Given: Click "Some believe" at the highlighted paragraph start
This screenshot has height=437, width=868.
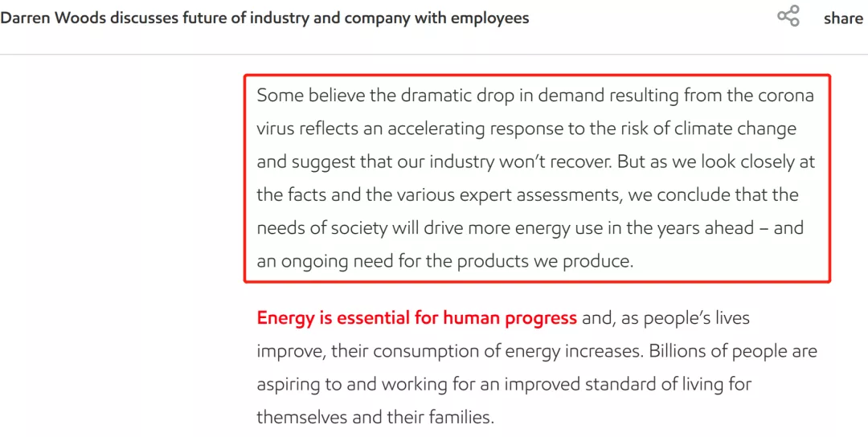Looking at the screenshot, I should click(x=310, y=96).
